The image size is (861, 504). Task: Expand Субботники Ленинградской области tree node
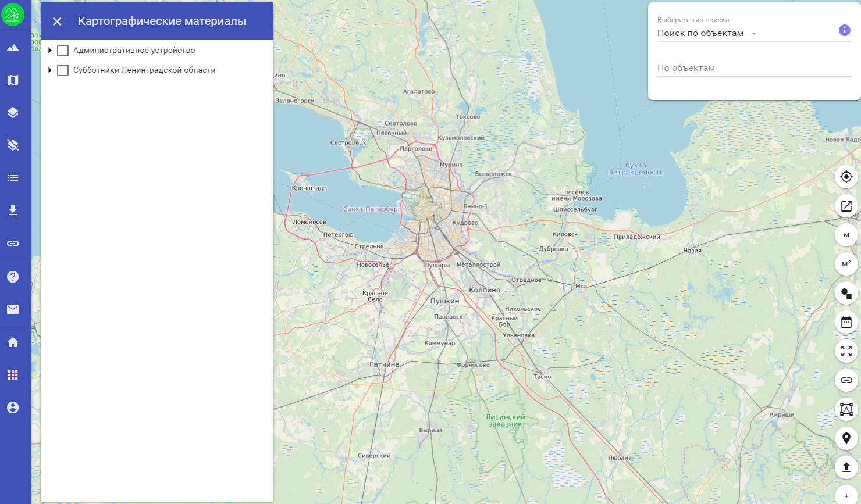pos(50,70)
